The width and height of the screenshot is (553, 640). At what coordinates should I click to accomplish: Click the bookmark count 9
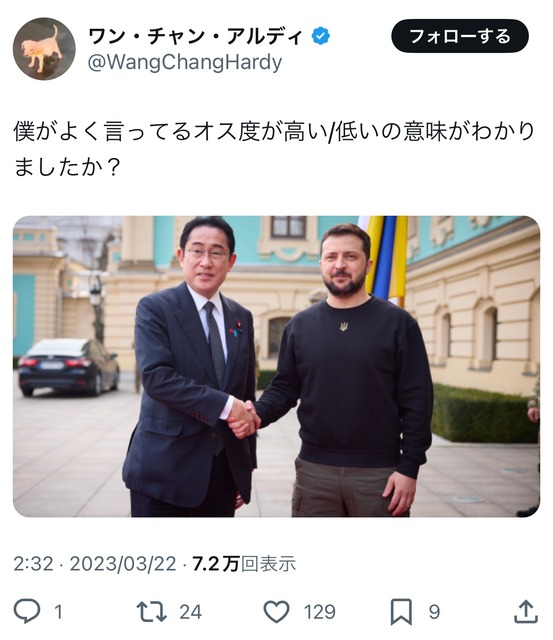tap(434, 612)
